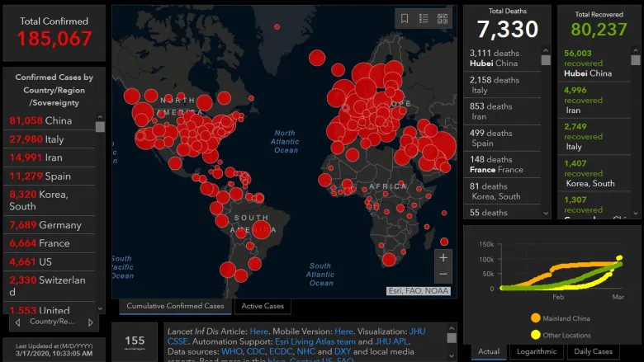Select 27,980 Italy in country list
Viewport: 644px width, 362px height.
click(x=50, y=139)
